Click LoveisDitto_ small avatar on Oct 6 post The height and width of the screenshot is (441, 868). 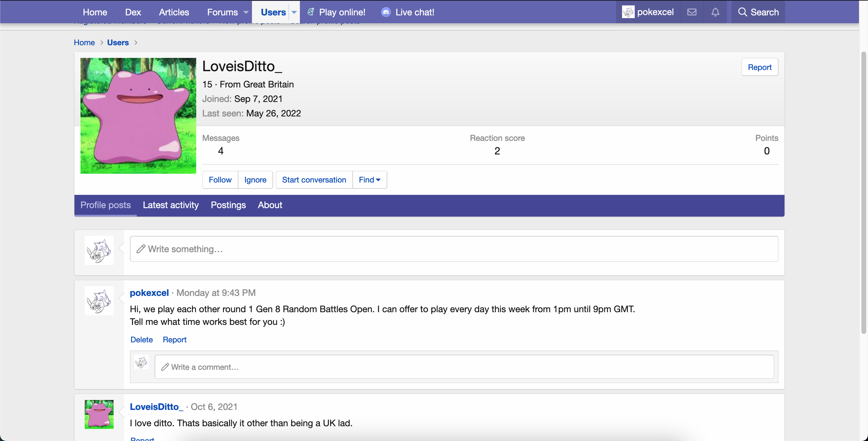tap(99, 414)
